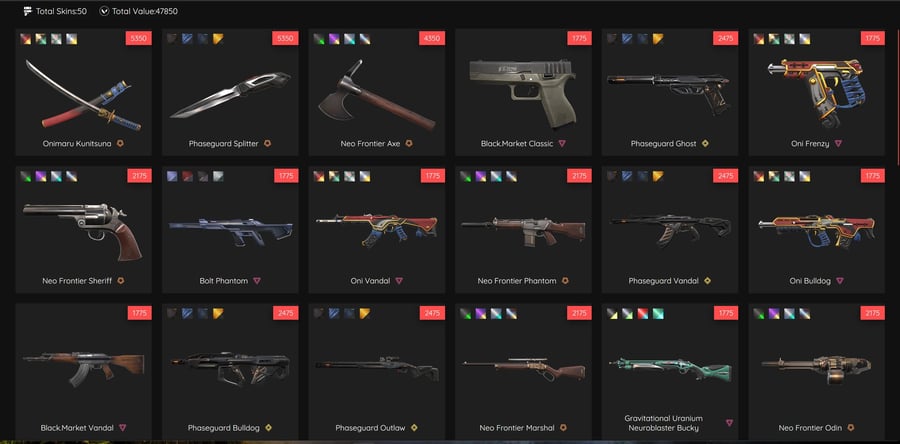Image resolution: width=900 pixels, height=444 pixels.
Task: Click the Valorant Points Total Value icon
Action: click(x=104, y=11)
